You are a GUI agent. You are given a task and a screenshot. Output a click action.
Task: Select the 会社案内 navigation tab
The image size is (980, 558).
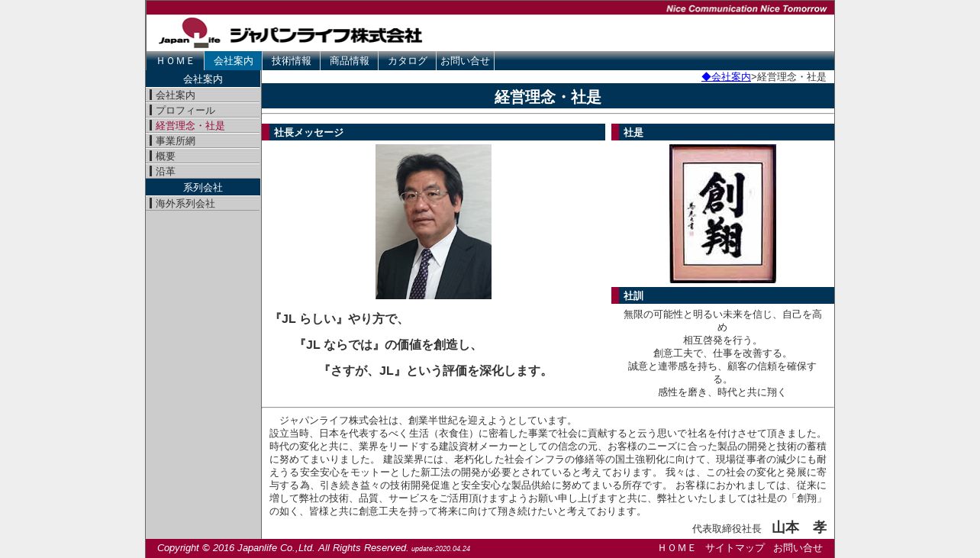[x=234, y=61]
